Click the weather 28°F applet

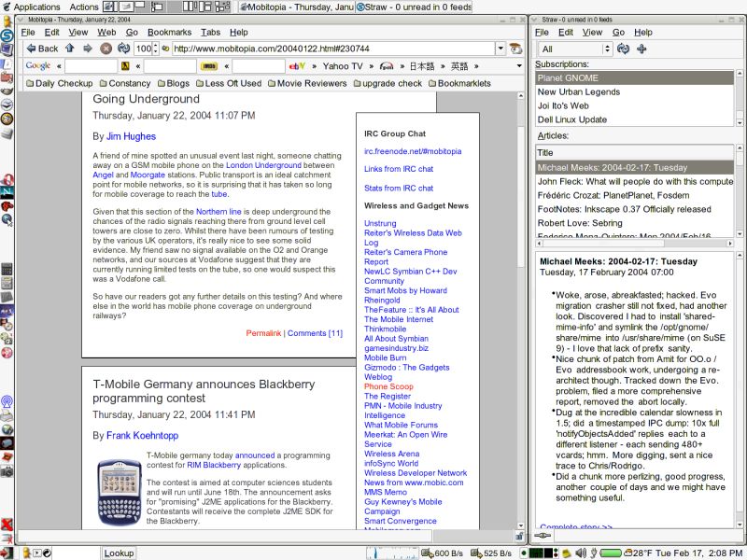638,553
